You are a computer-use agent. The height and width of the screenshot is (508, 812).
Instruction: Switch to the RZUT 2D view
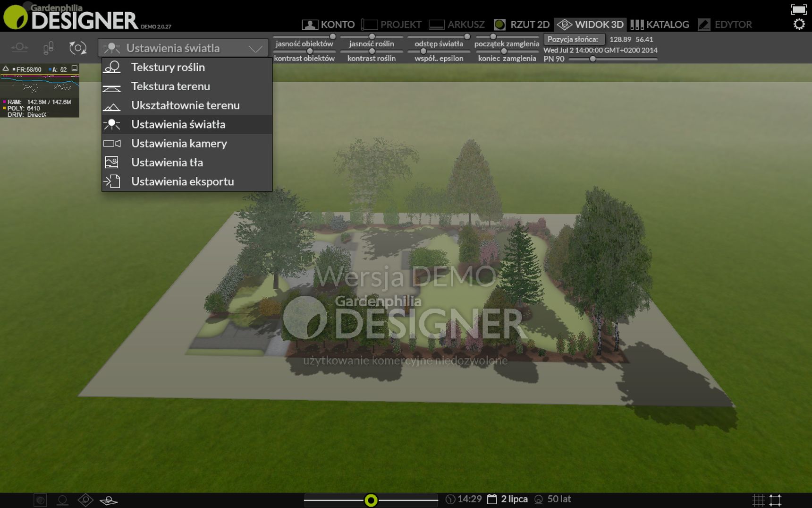[522, 25]
